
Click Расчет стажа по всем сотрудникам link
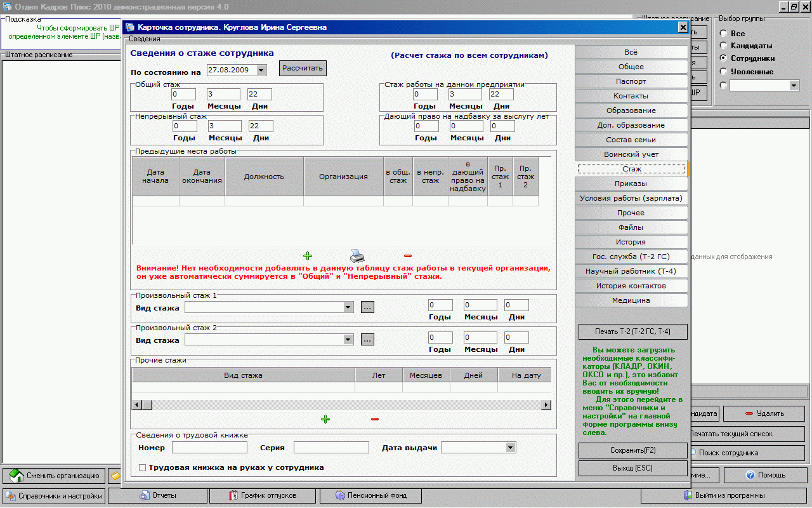tap(469, 55)
